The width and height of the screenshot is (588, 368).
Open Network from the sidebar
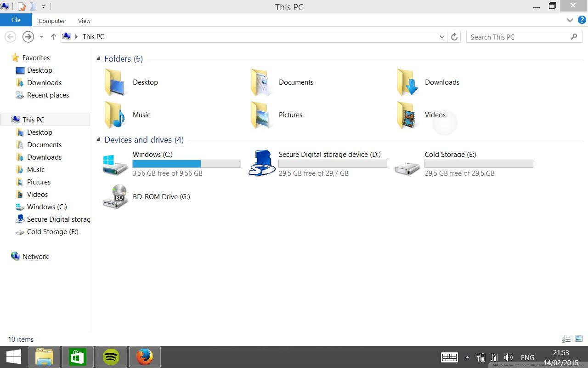(x=35, y=256)
